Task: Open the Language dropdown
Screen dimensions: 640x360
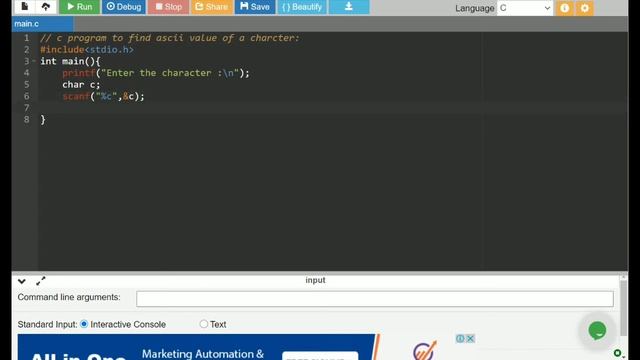Action: 524,8
